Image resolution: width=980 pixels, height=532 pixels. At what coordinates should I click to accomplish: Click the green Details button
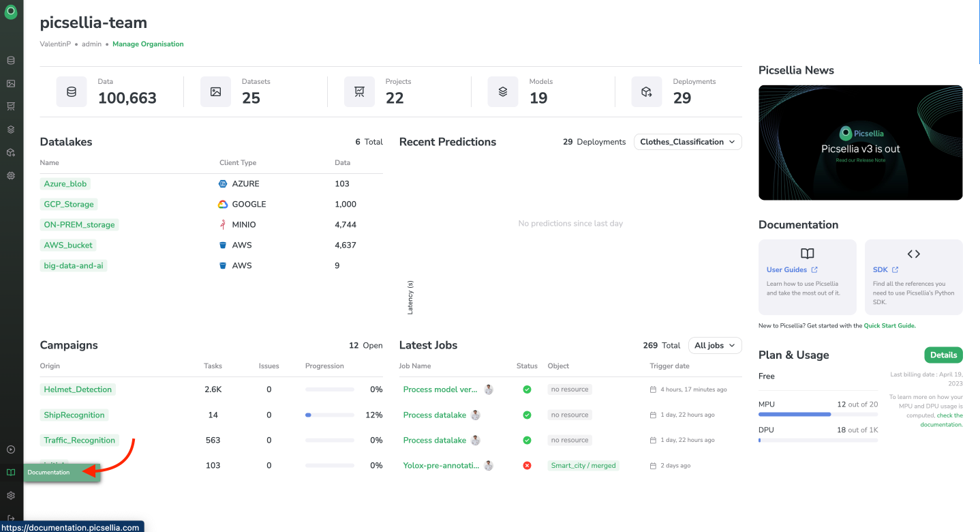coord(943,355)
